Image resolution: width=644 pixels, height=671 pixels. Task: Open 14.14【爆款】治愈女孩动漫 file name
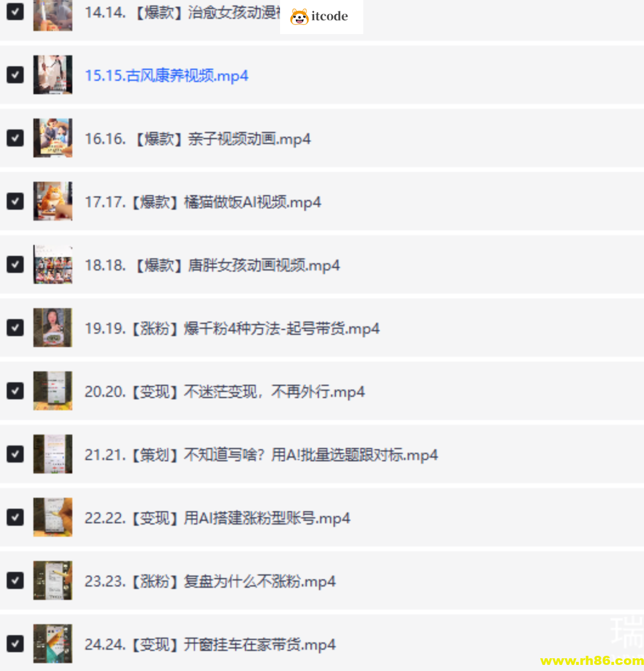coord(182,12)
